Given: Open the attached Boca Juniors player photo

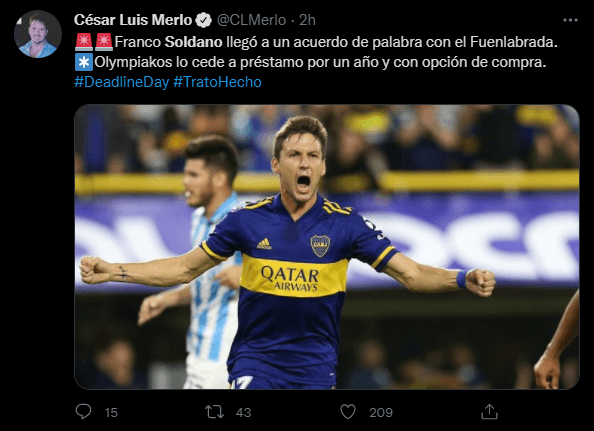Looking at the screenshot, I should click(327, 247).
